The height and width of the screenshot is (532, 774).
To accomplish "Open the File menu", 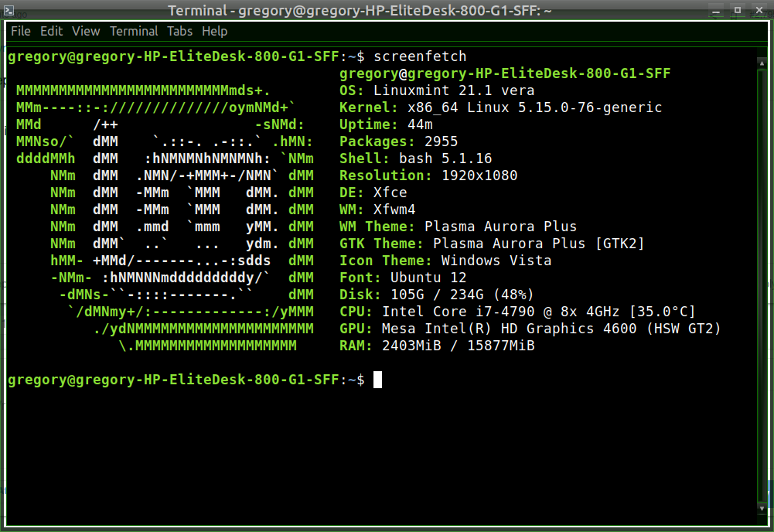I will point(21,31).
